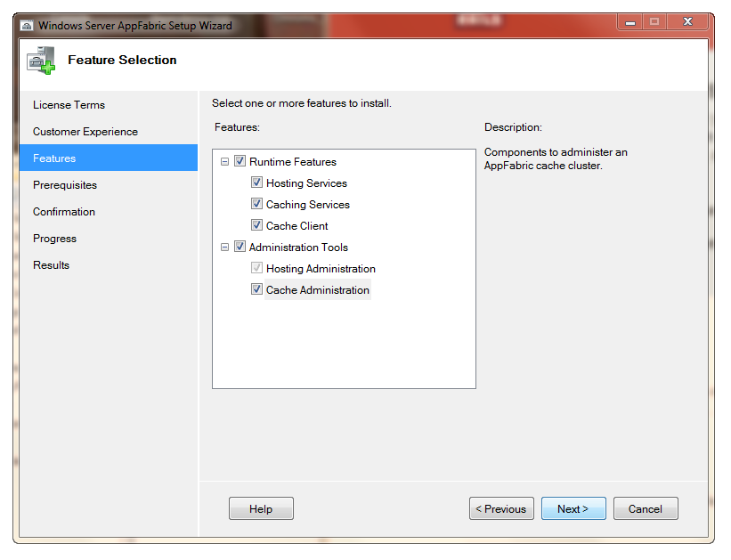Uncheck Cache Administration
The width and height of the screenshot is (731, 560).
(x=256, y=289)
